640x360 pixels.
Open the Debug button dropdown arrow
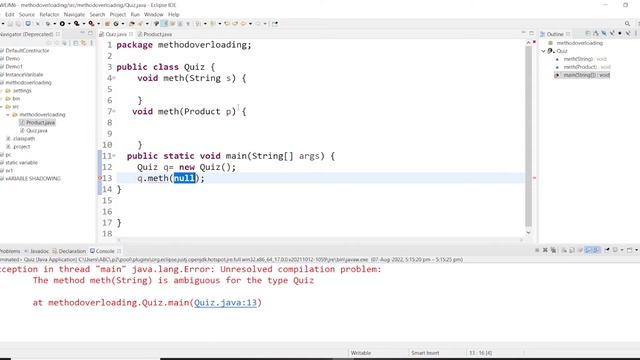(55, 24)
